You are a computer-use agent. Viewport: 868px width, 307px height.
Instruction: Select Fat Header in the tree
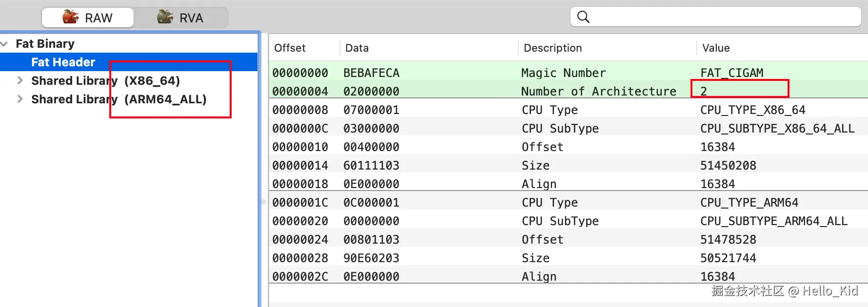[x=63, y=62]
